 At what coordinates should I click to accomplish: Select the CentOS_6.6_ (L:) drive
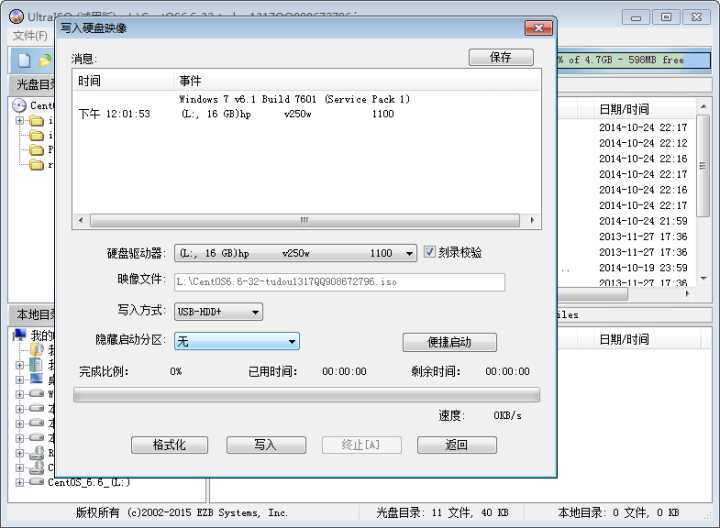pos(88,482)
